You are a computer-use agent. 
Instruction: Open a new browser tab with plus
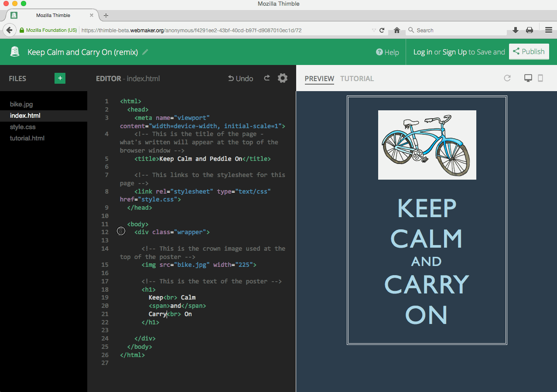(106, 15)
